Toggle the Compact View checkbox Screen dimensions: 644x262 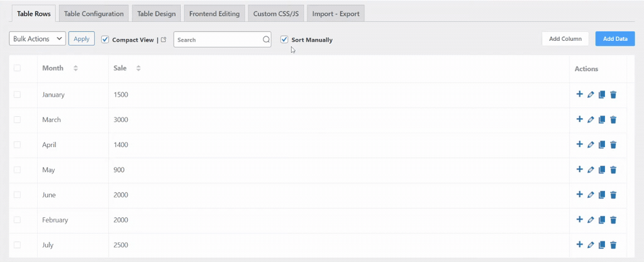[x=105, y=40]
